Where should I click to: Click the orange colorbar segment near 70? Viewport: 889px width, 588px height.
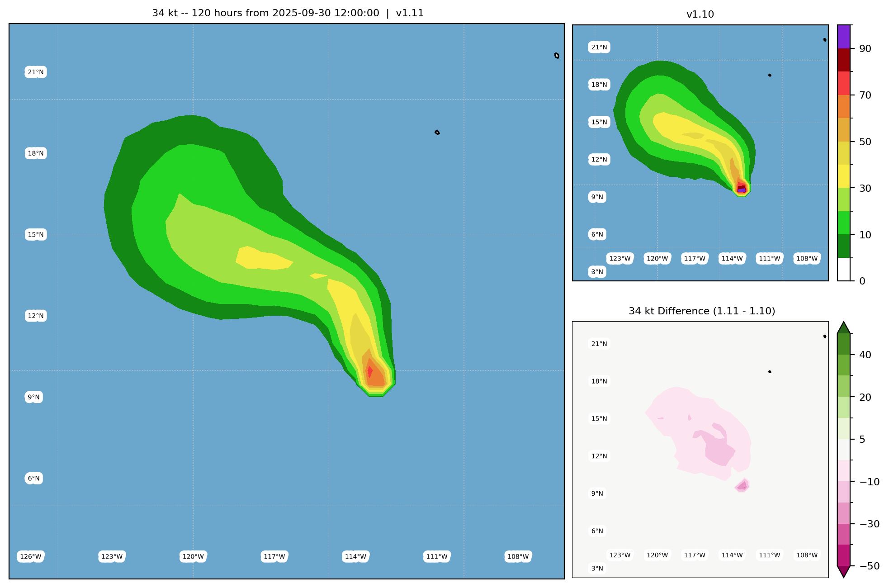click(844, 106)
